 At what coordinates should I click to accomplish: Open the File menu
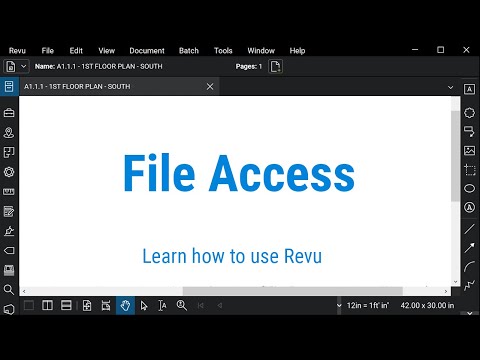click(x=48, y=51)
